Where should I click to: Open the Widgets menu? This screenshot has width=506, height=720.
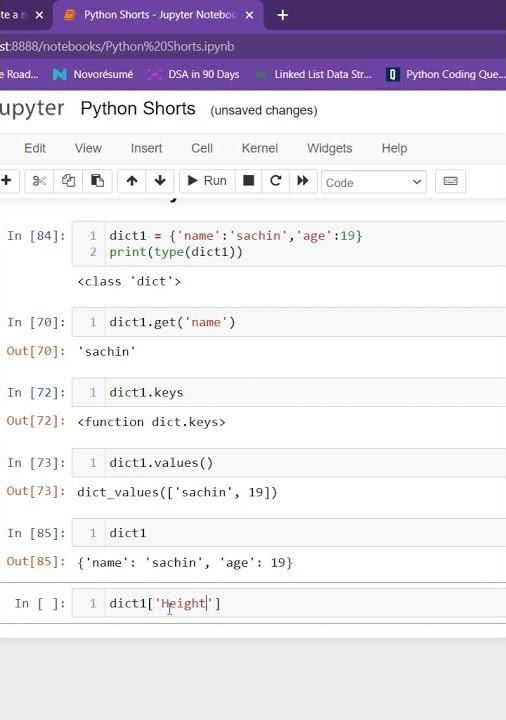point(330,148)
